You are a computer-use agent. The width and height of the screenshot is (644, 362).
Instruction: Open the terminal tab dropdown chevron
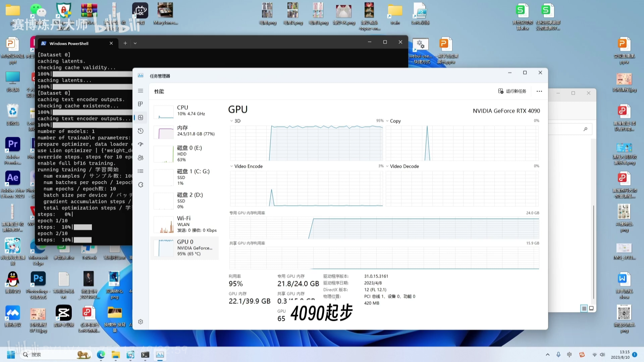tap(135, 43)
